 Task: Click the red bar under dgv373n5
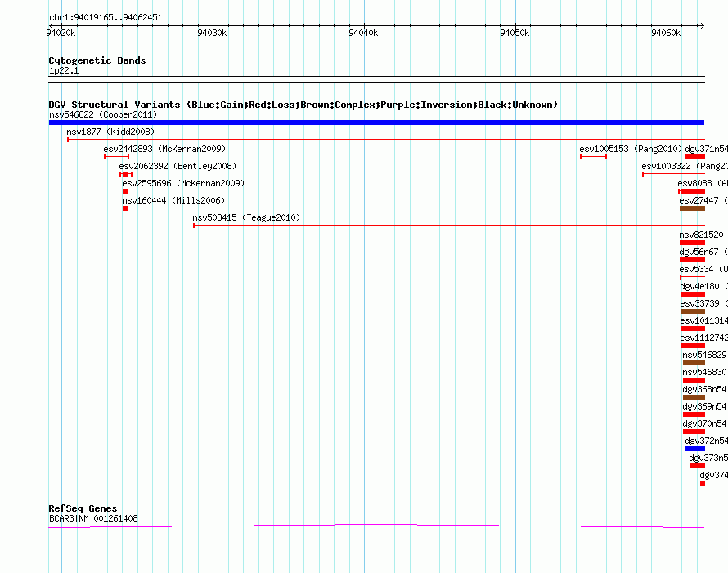point(698,466)
